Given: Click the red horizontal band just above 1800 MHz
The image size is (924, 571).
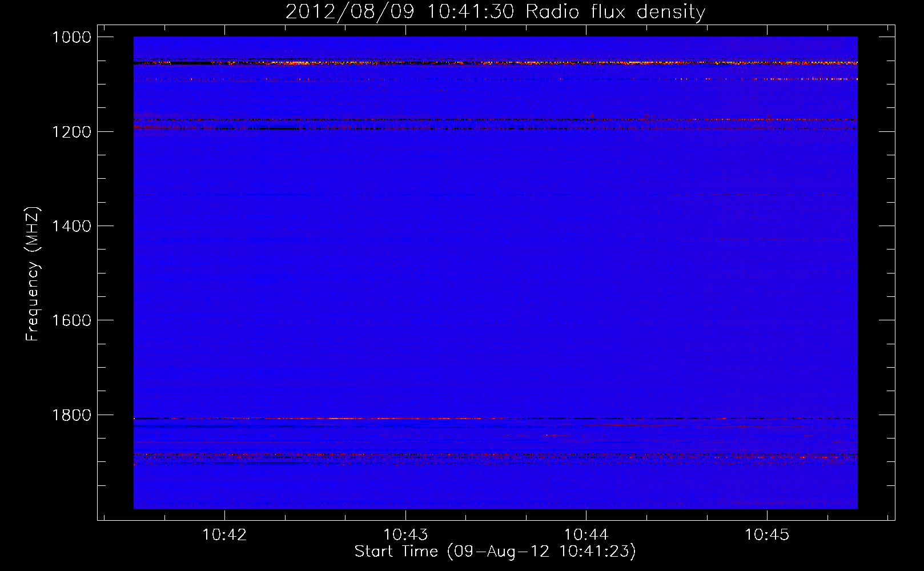Looking at the screenshot, I should click(x=495, y=419).
